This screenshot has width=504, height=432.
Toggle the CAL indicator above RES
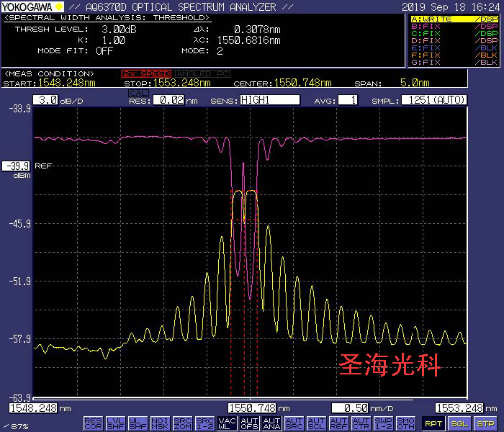tap(138, 92)
